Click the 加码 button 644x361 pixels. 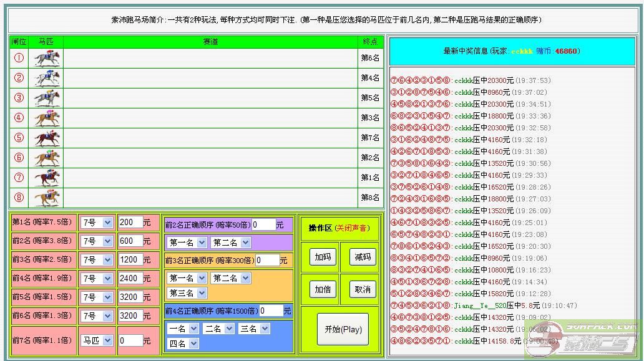323,256
